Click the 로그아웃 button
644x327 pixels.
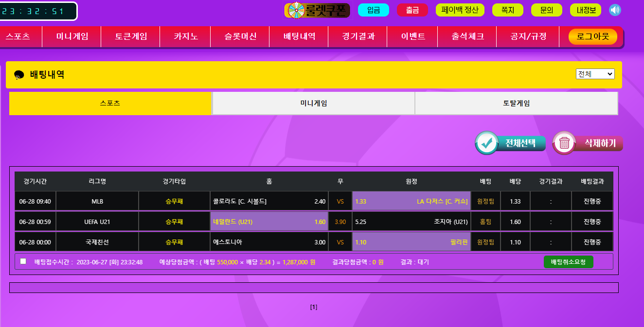592,36
